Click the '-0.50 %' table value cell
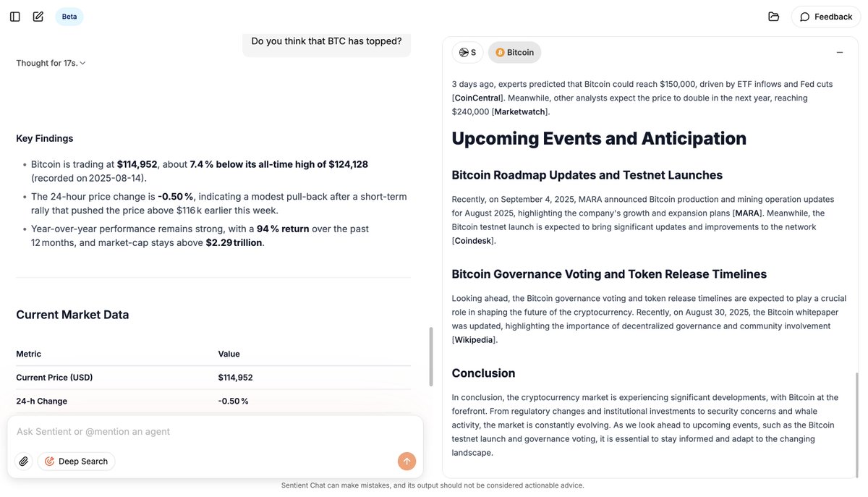Screen dimensions: 868x497 click(233, 401)
